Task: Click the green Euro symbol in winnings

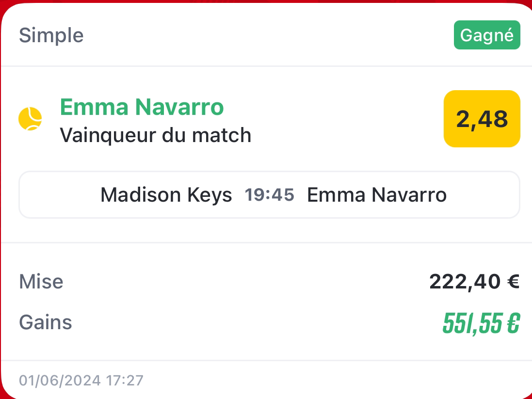Action: 514,323
